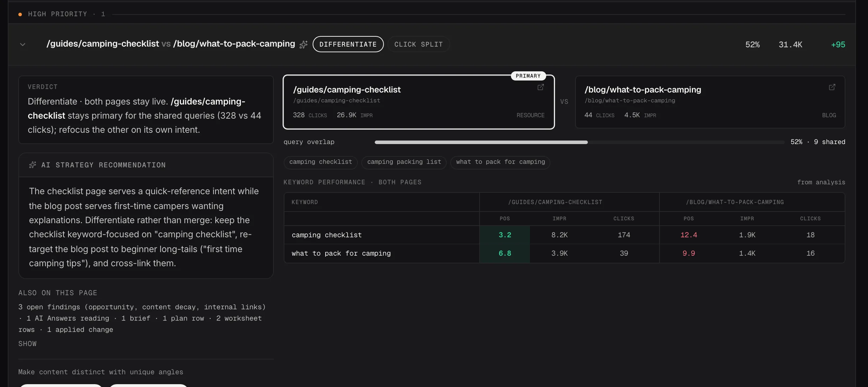Click the orange High Priority status dot
Image resolution: width=868 pixels, height=387 pixels.
tap(20, 14)
